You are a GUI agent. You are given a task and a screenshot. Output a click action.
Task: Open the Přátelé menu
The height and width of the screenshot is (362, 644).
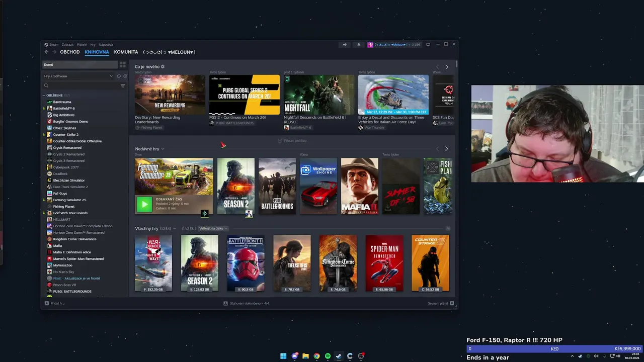pyautogui.click(x=82, y=45)
